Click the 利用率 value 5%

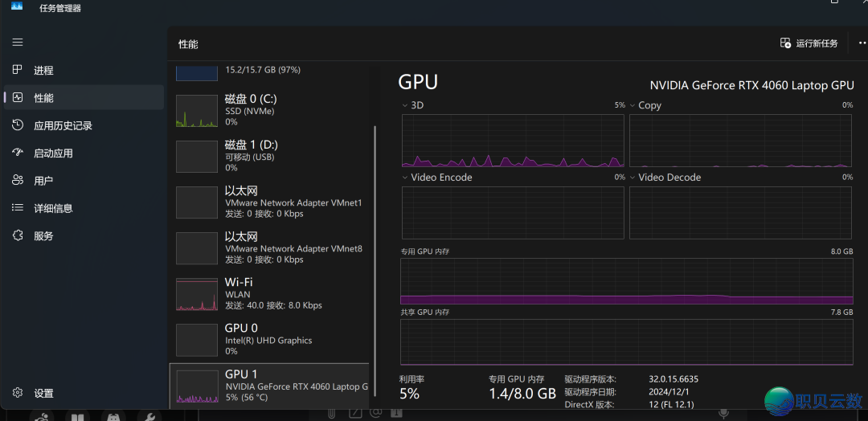click(x=410, y=394)
